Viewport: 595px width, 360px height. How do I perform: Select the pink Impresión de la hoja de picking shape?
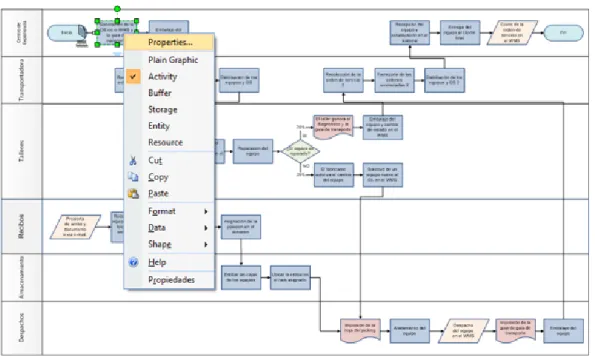360,330
